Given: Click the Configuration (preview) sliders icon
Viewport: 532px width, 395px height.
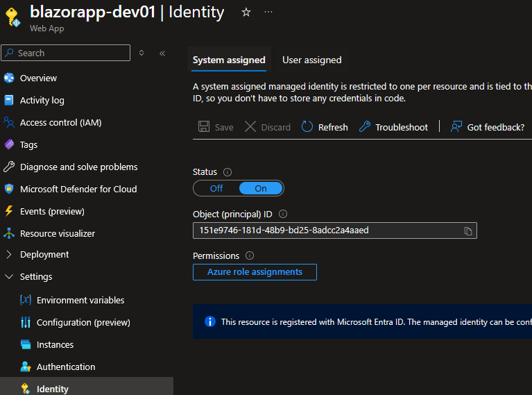Looking at the screenshot, I should pos(26,322).
